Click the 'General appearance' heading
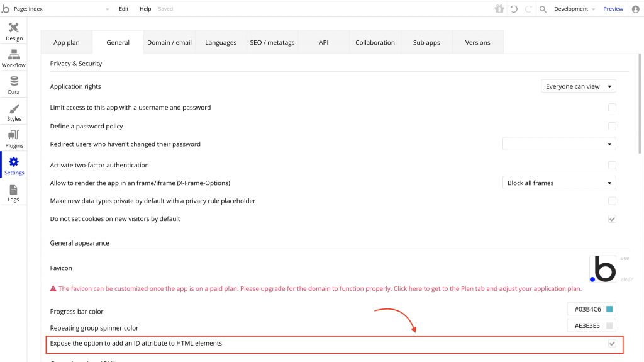 [80, 243]
